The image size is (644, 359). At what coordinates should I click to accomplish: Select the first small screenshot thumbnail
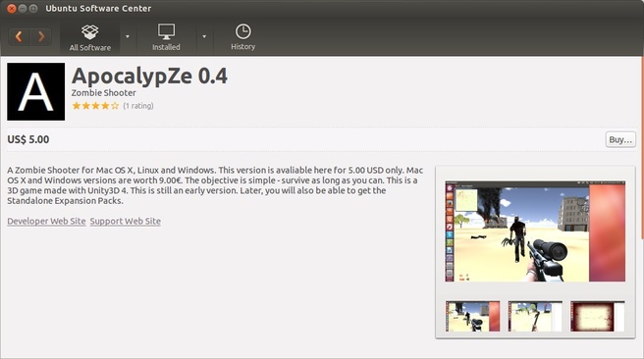(x=473, y=316)
